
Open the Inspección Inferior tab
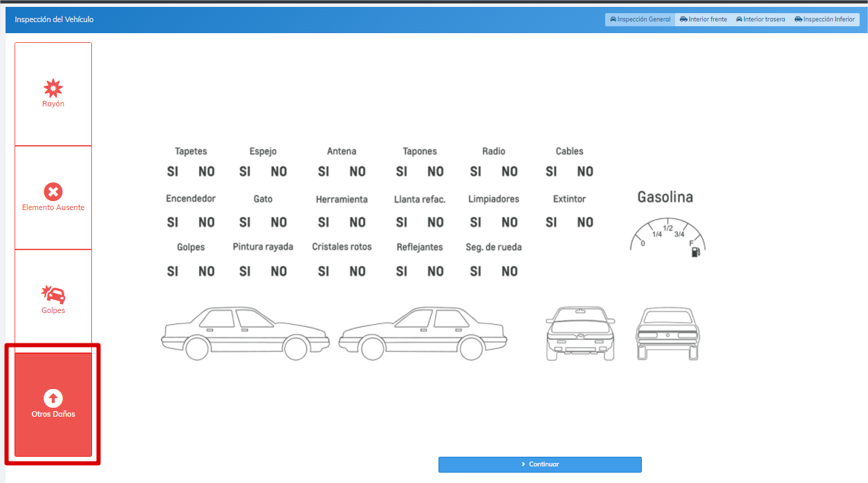pyautogui.click(x=824, y=19)
